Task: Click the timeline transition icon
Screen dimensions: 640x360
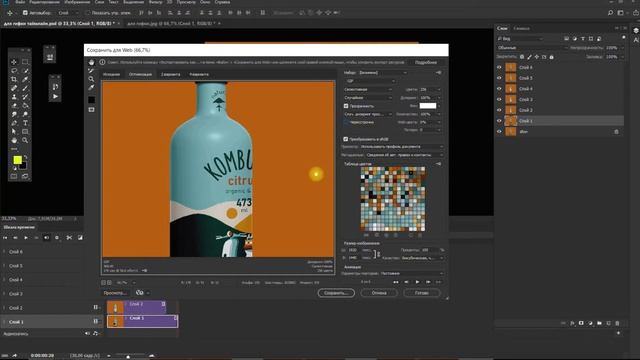Action: coord(80,238)
